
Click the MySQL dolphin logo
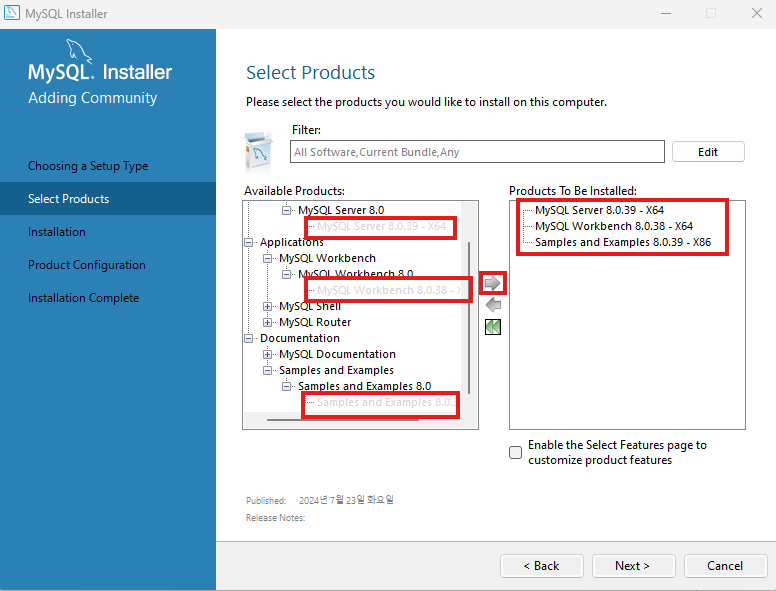(x=79, y=51)
